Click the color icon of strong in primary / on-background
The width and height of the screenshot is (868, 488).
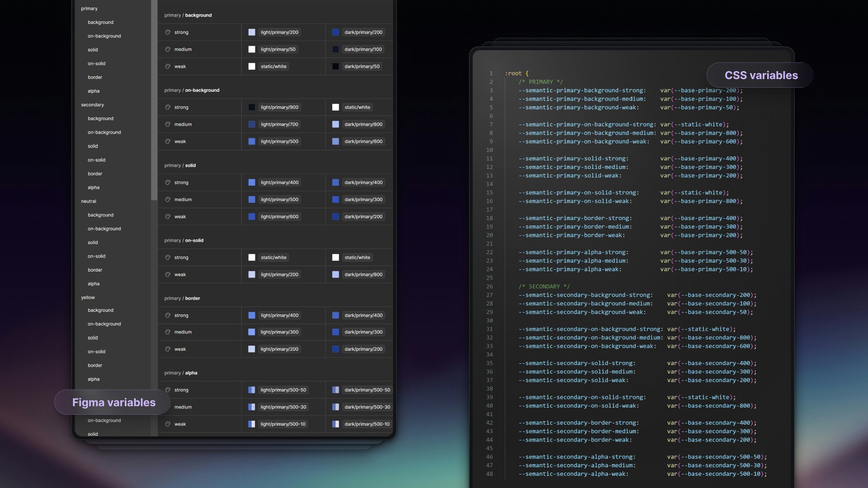click(x=168, y=107)
